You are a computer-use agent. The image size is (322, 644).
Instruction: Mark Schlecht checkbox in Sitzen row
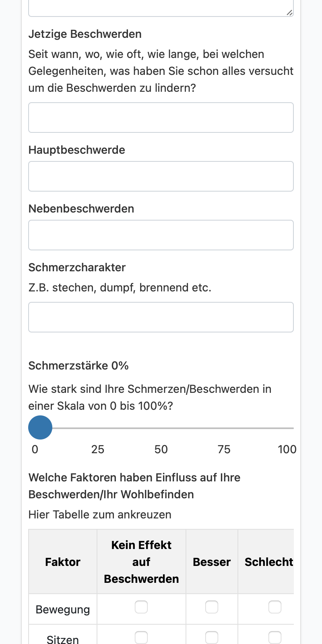[x=275, y=638]
